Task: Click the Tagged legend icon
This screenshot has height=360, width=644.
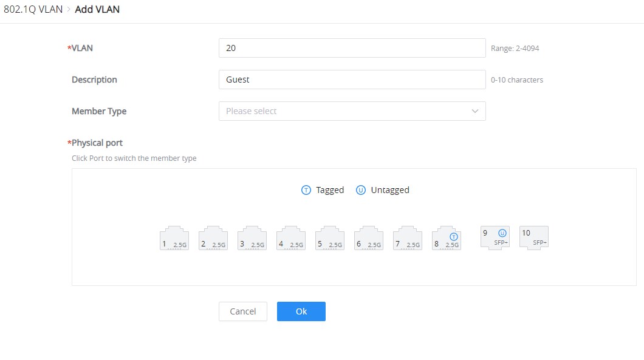Action: (306, 190)
